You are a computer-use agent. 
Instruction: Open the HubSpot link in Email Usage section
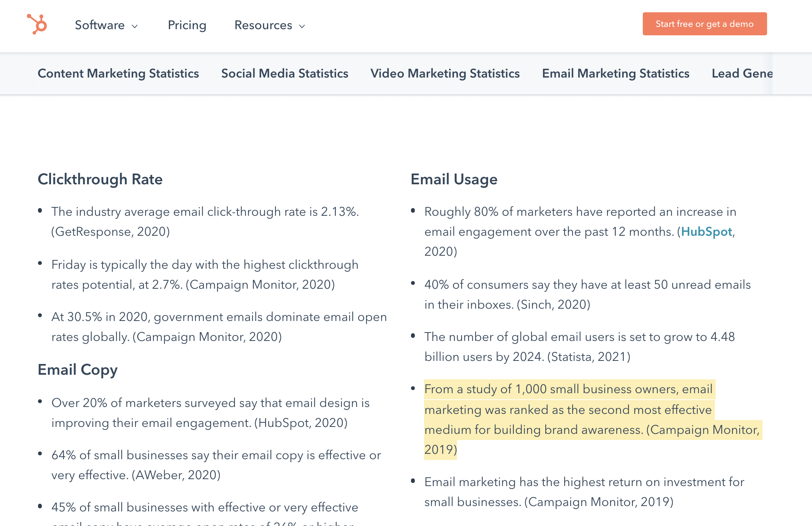[706, 232]
